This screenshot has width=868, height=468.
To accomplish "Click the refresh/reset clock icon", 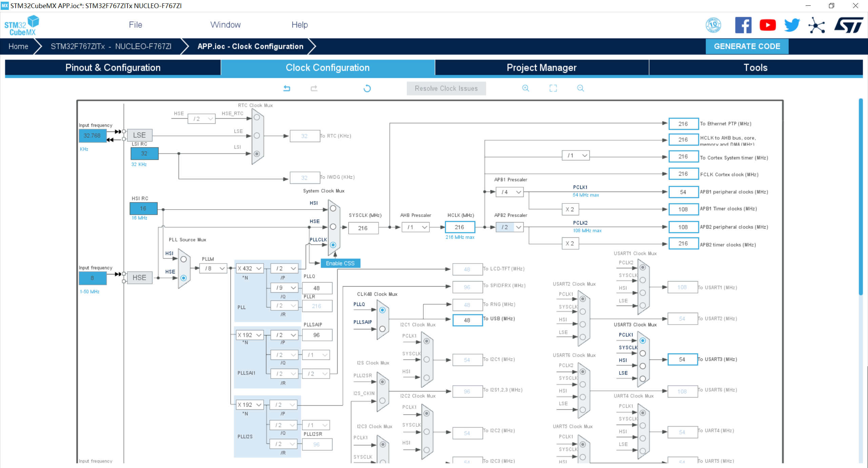I will [366, 88].
